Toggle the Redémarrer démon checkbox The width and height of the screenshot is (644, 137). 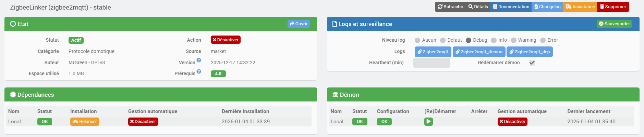532,63
